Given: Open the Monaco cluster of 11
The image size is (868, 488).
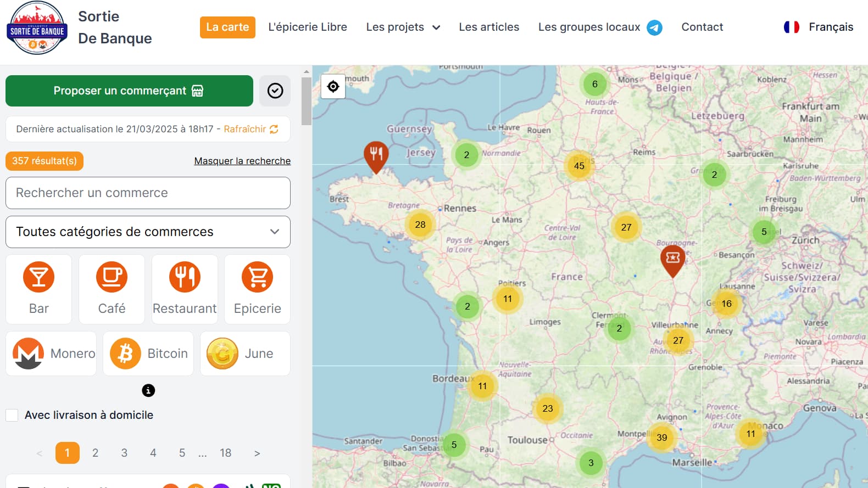Looking at the screenshot, I should tap(750, 434).
